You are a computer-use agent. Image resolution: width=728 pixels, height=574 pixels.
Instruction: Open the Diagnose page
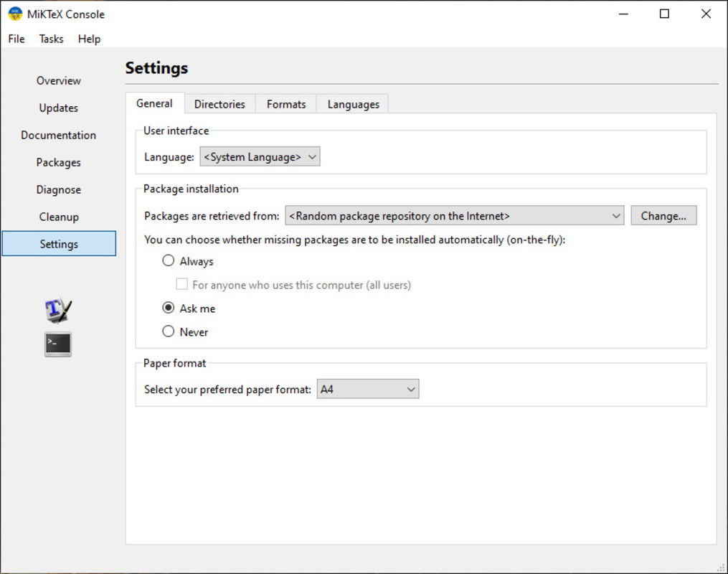[x=59, y=190]
